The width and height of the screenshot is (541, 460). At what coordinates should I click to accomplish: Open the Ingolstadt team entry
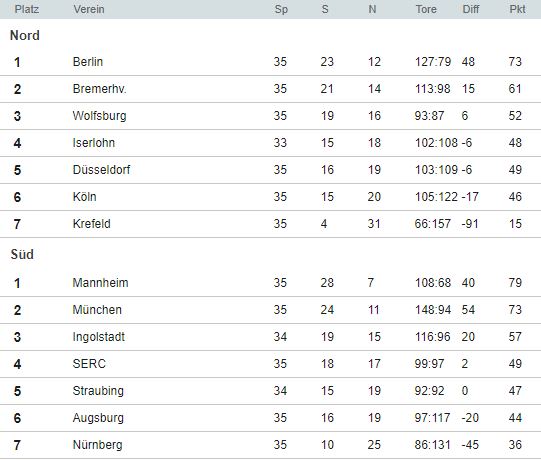pyautogui.click(x=99, y=337)
